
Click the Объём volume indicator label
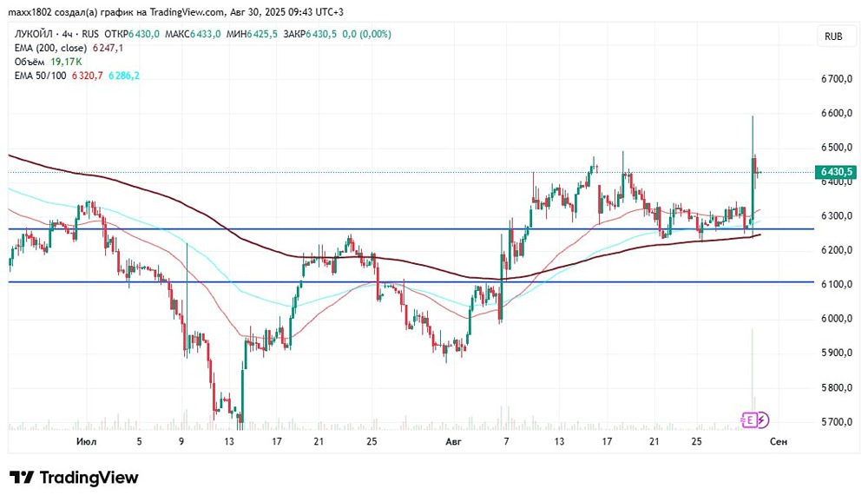click(30, 62)
